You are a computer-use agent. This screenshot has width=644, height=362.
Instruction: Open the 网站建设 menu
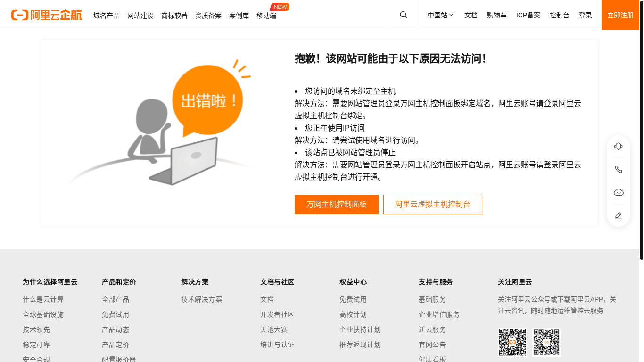click(140, 16)
